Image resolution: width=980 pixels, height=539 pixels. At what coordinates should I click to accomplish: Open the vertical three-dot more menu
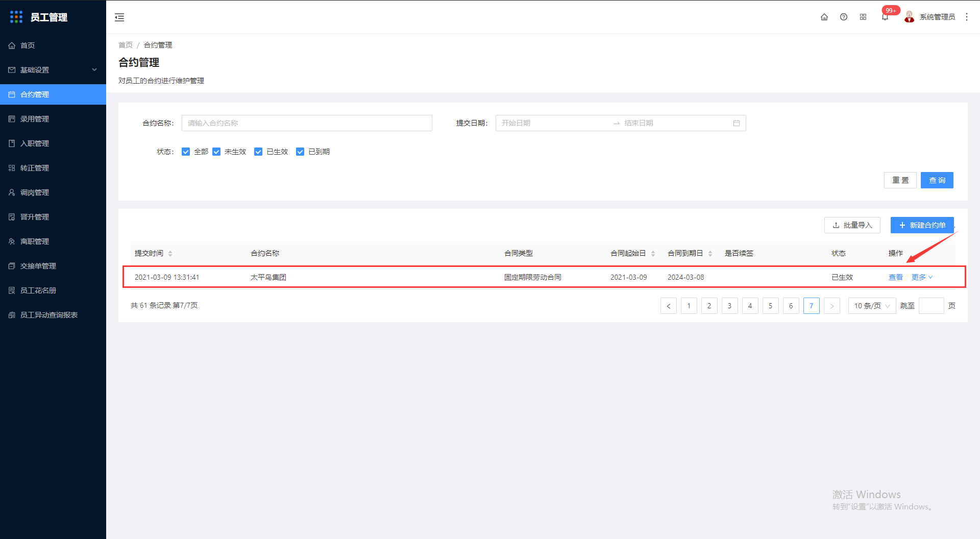967,17
